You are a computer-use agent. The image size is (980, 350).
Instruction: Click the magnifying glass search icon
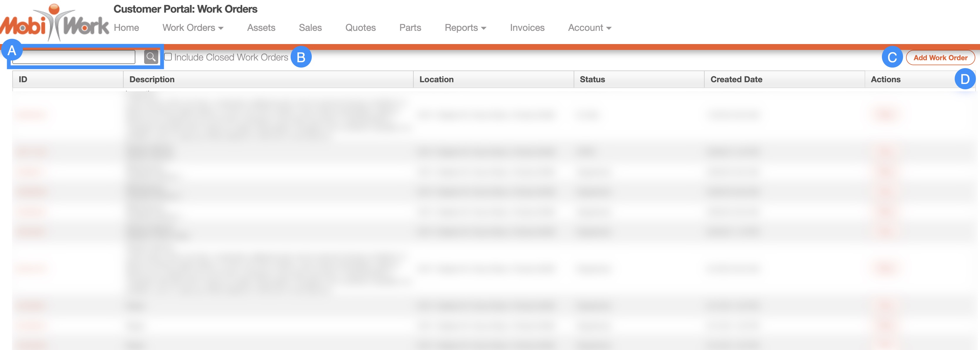[151, 57]
